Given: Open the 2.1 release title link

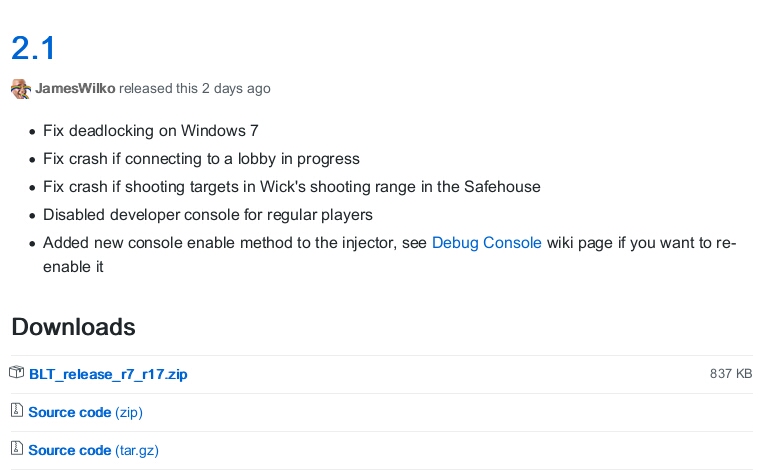Looking at the screenshot, I should (32, 47).
